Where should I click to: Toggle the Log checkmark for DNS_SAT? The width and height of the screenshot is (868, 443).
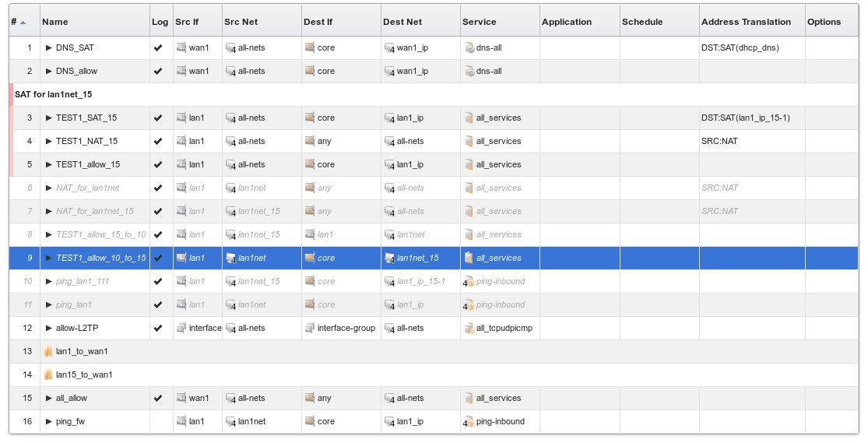(159, 47)
